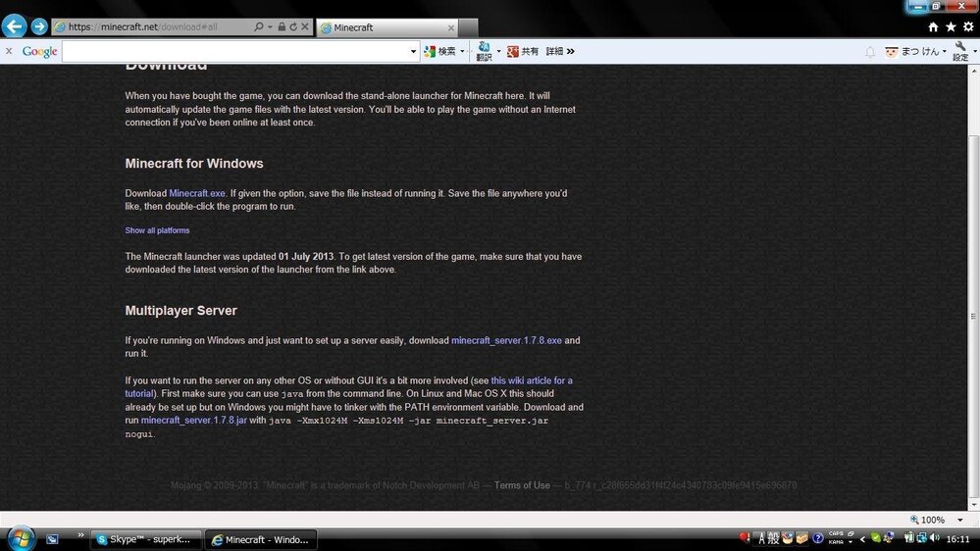Close the Minecraft tab
The height and width of the screenshot is (551, 980).
click(450, 27)
